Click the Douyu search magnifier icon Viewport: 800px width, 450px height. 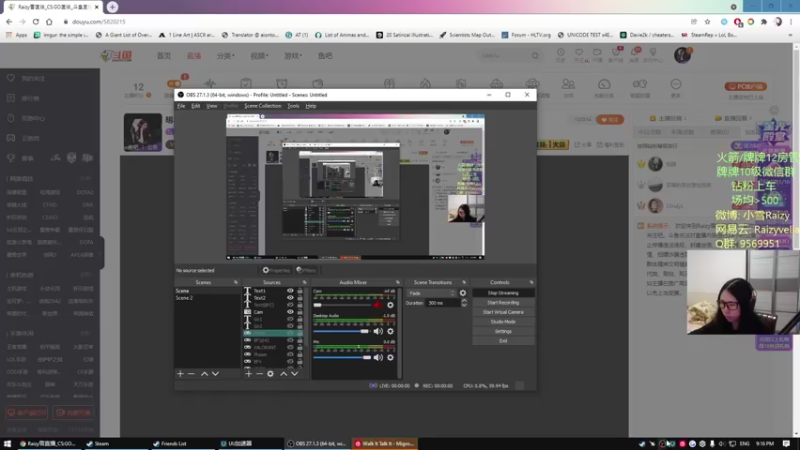click(x=535, y=56)
